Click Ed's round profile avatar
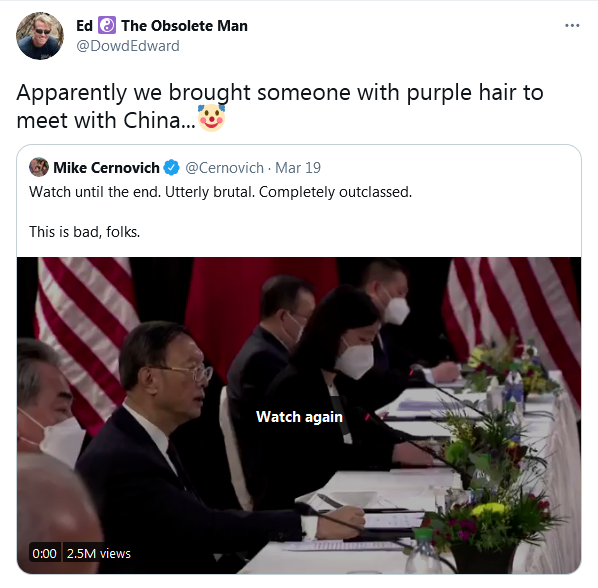Viewport: 598px width, 588px height. pos(40,36)
